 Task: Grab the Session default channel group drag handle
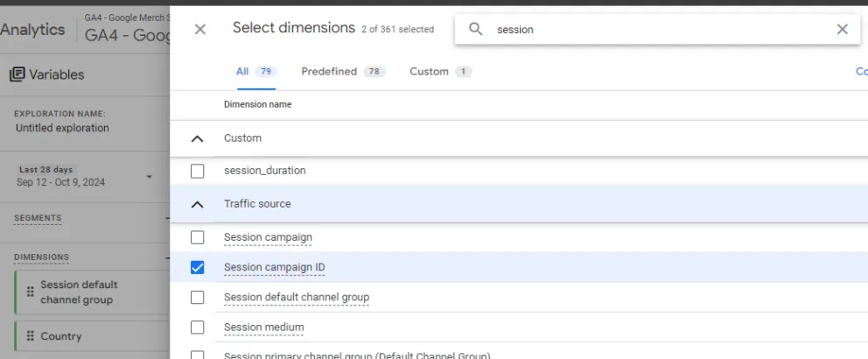pos(30,292)
